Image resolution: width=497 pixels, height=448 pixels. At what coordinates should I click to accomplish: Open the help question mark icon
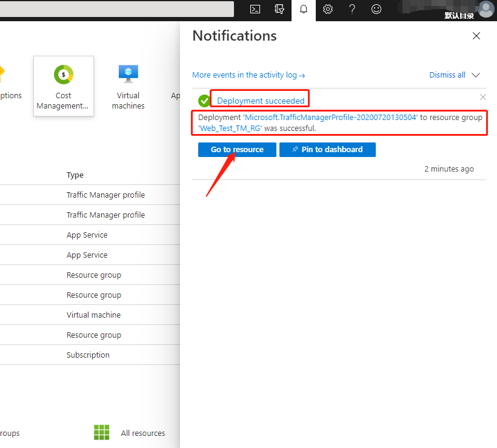[x=352, y=9]
